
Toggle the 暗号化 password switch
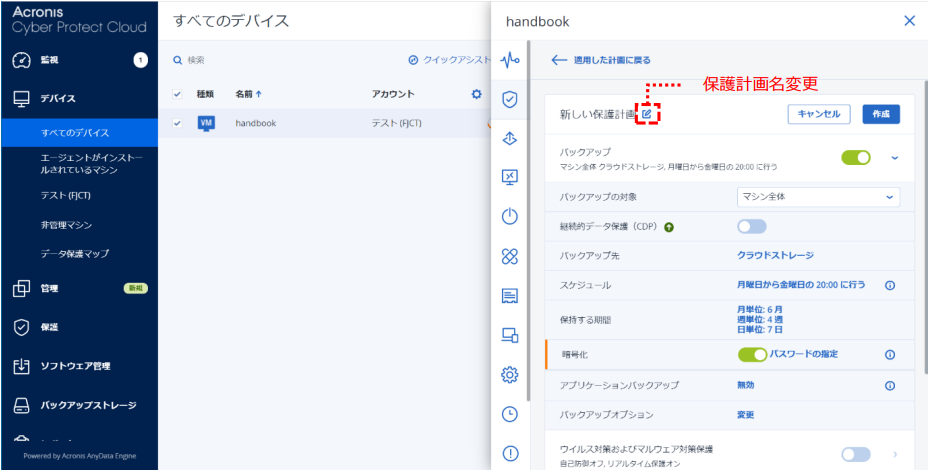coord(752,354)
